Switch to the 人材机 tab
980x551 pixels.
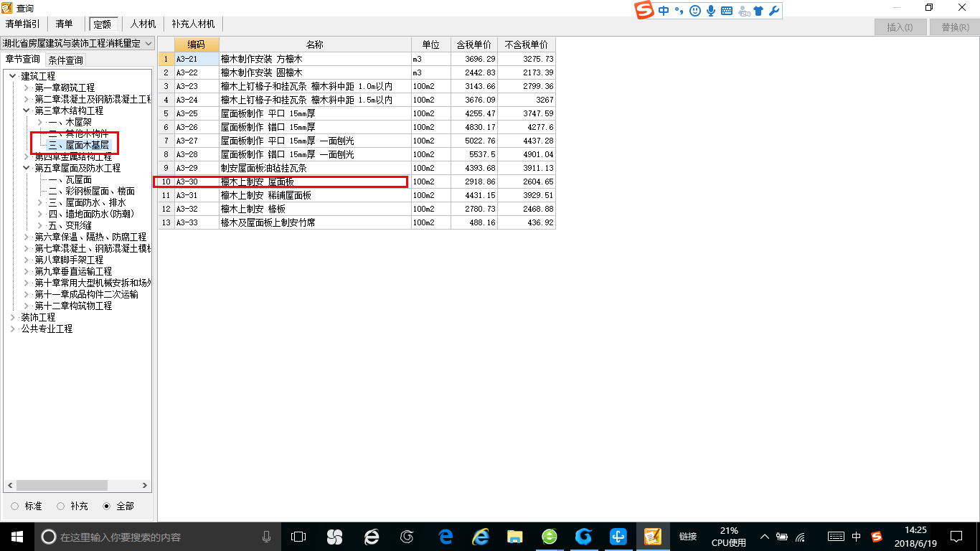(x=143, y=24)
